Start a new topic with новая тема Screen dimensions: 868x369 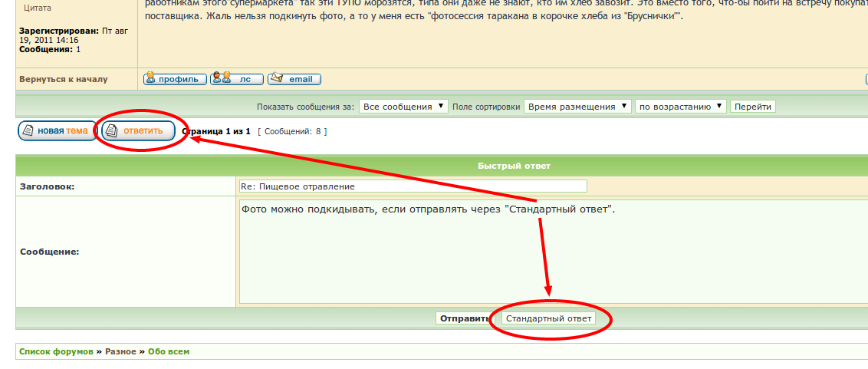[x=58, y=130]
